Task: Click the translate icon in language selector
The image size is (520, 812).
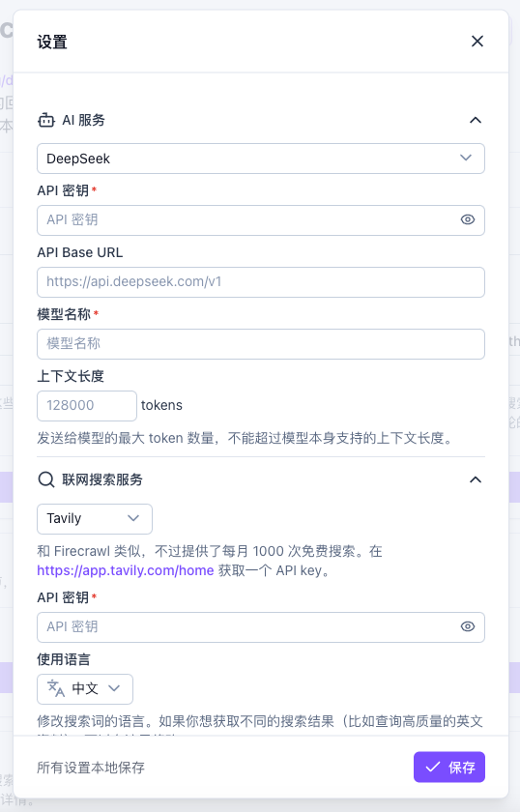Action: [x=56, y=688]
